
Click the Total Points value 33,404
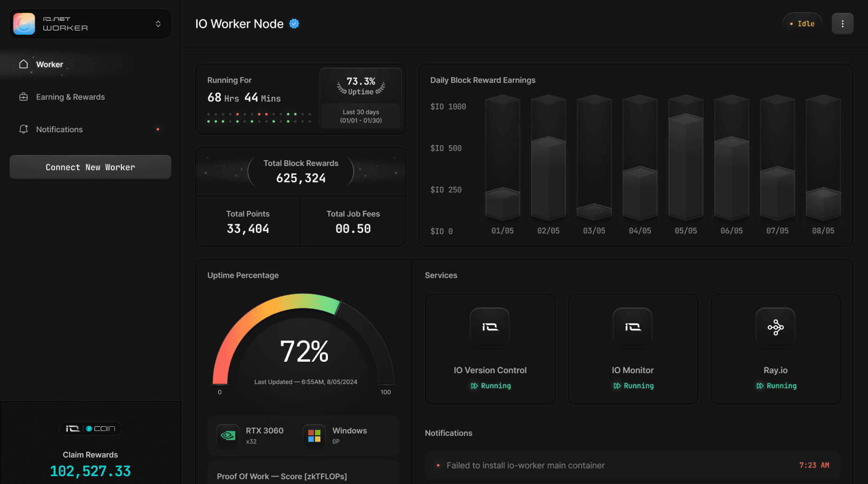point(248,229)
